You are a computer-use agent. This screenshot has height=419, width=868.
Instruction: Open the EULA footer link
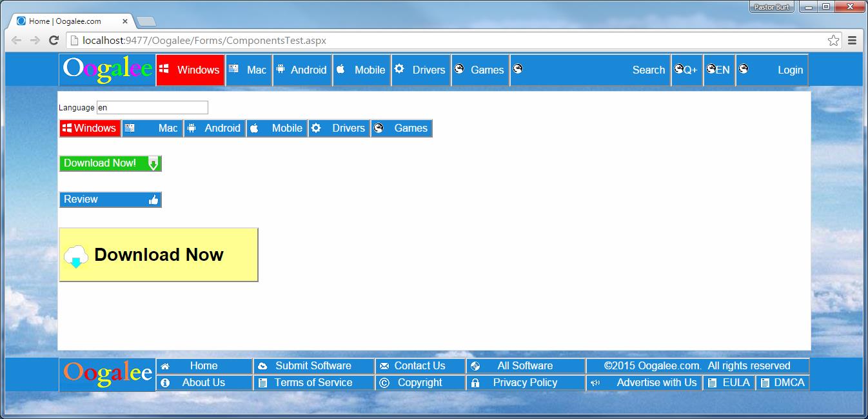pos(729,383)
